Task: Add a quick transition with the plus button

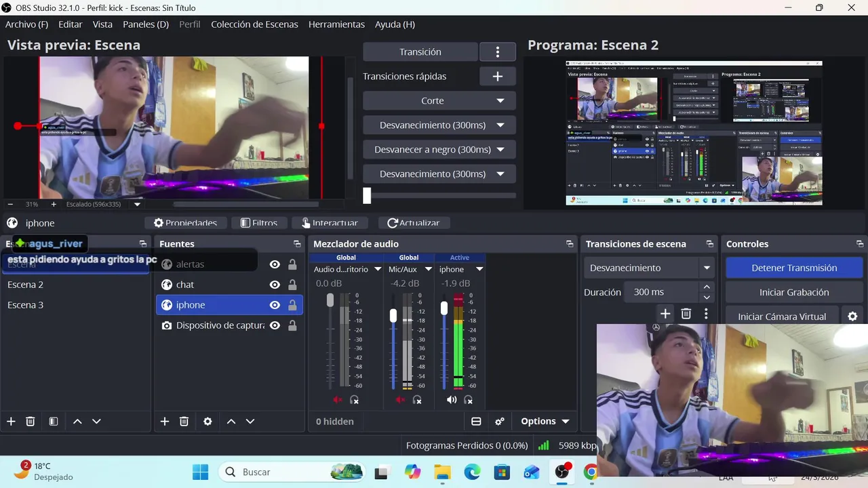Action: click(497, 77)
